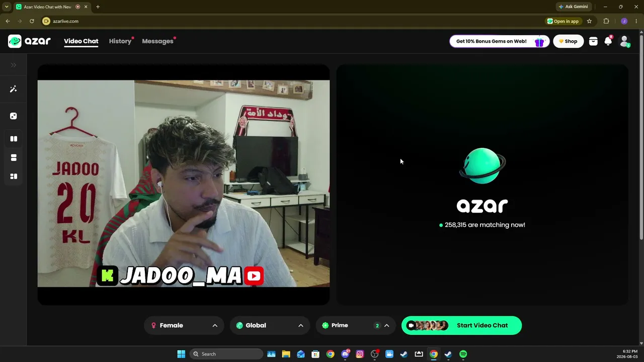Open the inventory box icon

(x=593, y=41)
